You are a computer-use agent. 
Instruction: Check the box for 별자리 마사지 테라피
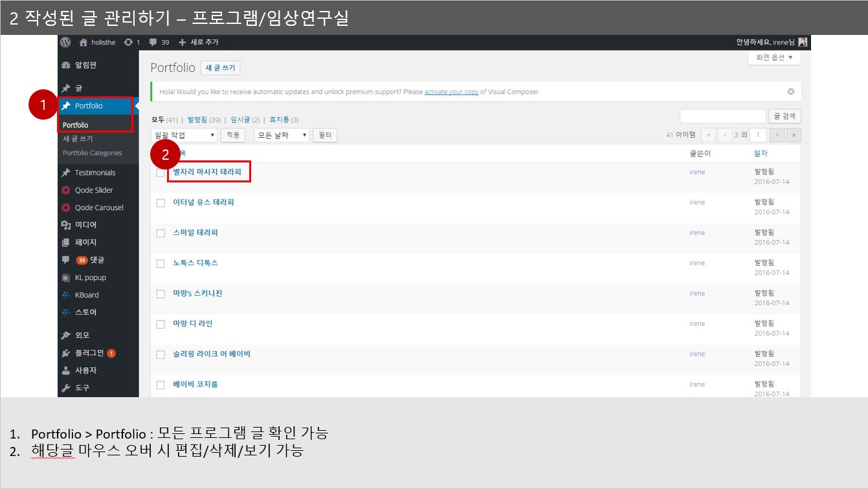161,173
